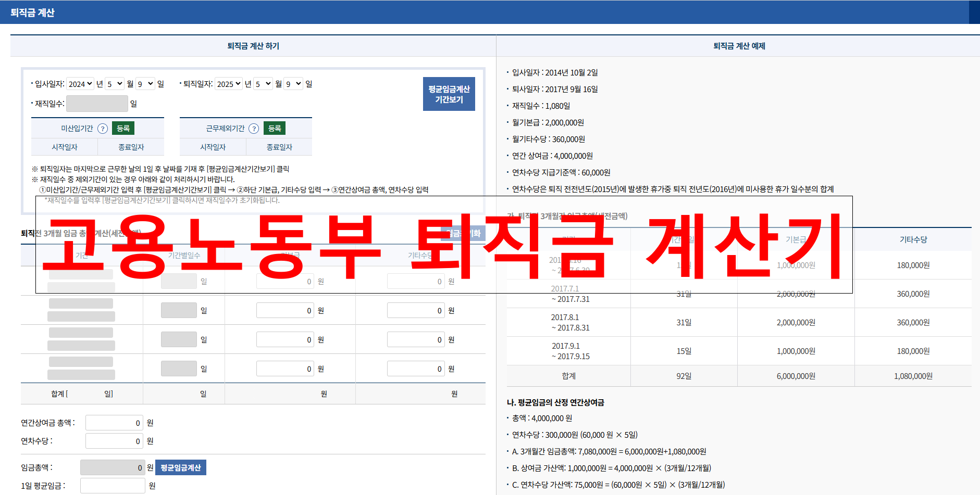Click line A. 3개월간 임금총액: 7,080,000원
Viewport: 980px width, 495px height.
point(609,451)
